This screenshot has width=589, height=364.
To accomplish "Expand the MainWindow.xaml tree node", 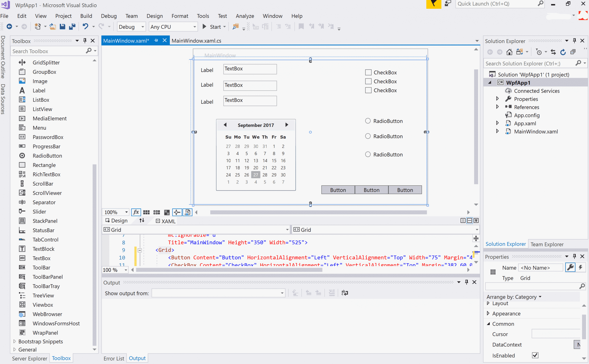I will (497, 131).
